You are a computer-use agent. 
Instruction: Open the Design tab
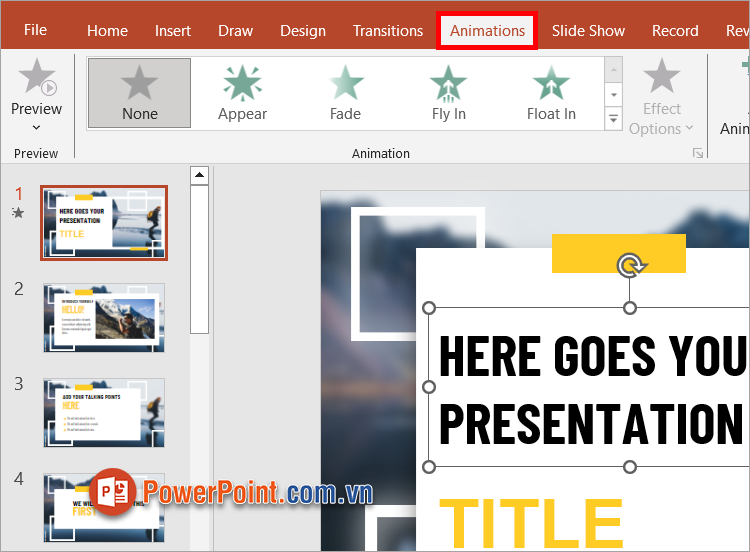point(303,30)
